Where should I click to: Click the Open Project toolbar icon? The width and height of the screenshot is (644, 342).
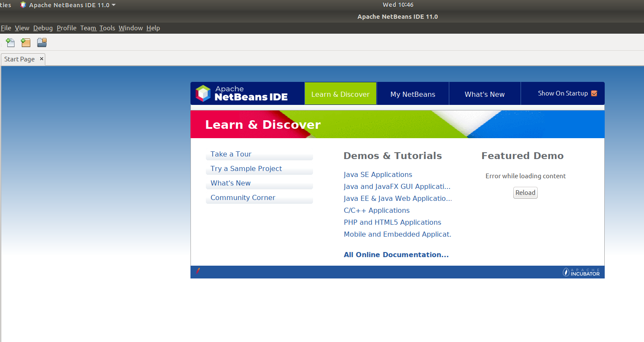(42, 42)
